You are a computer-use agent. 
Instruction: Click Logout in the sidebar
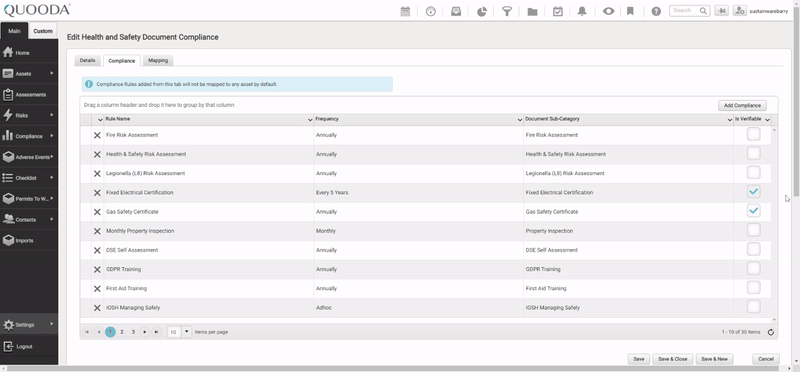29,346
